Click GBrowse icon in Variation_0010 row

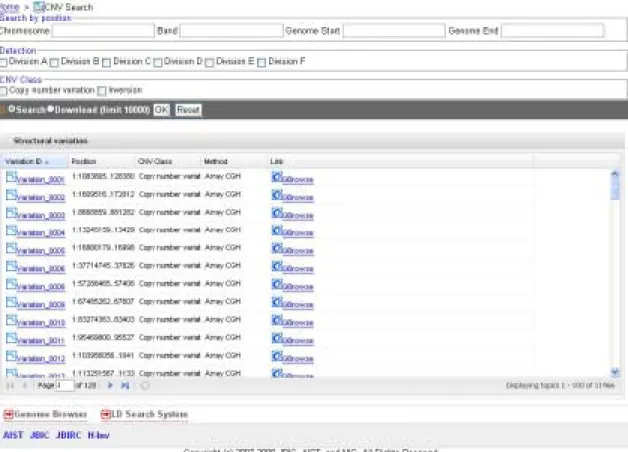tap(277, 320)
